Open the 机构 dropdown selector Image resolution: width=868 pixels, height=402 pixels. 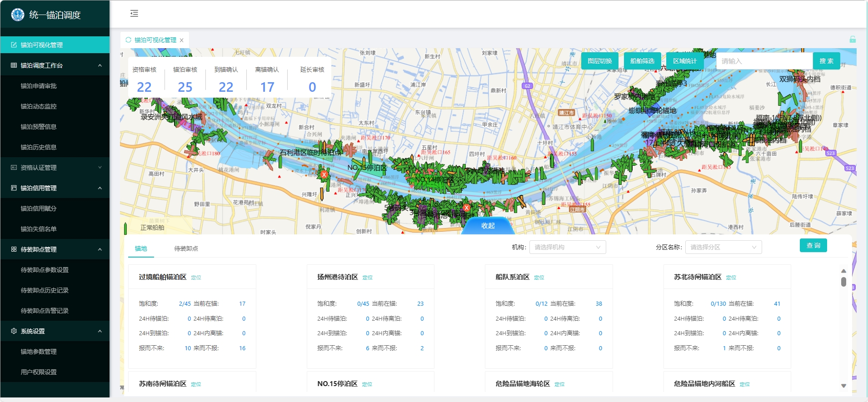click(567, 247)
